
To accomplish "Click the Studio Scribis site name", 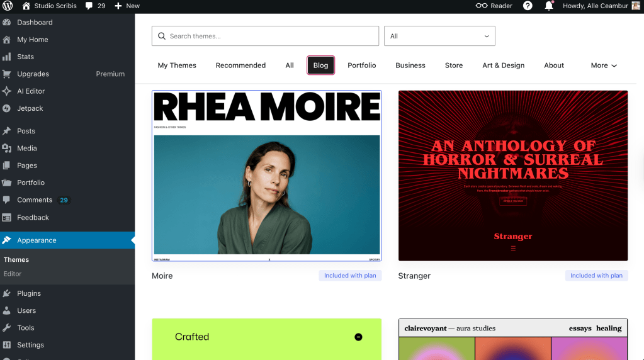I will (x=55, y=6).
